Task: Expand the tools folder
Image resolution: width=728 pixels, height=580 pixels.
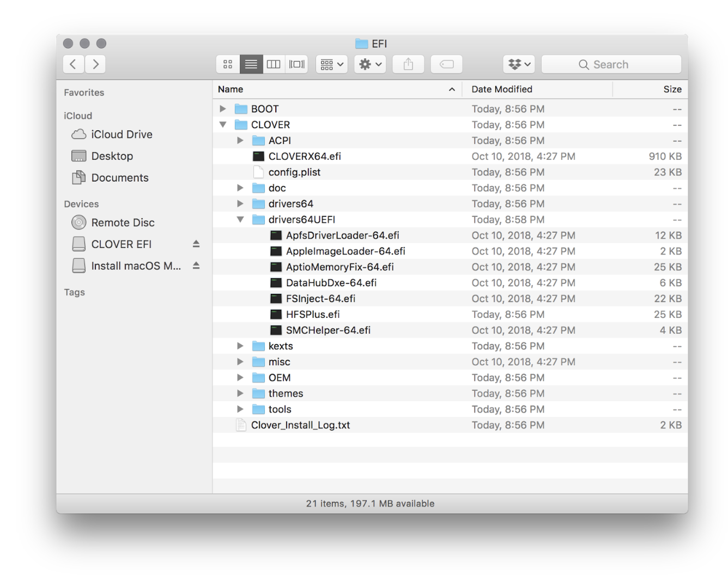Action: pyautogui.click(x=240, y=409)
